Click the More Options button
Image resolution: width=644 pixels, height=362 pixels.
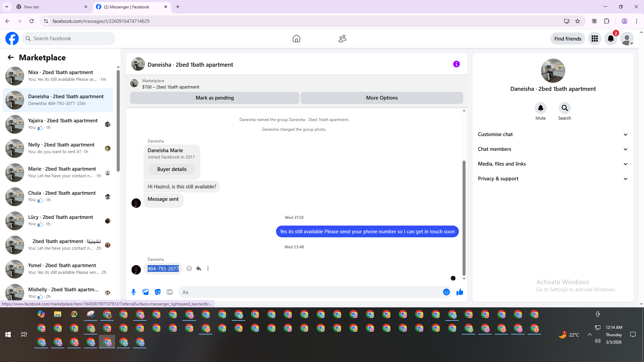point(382,98)
